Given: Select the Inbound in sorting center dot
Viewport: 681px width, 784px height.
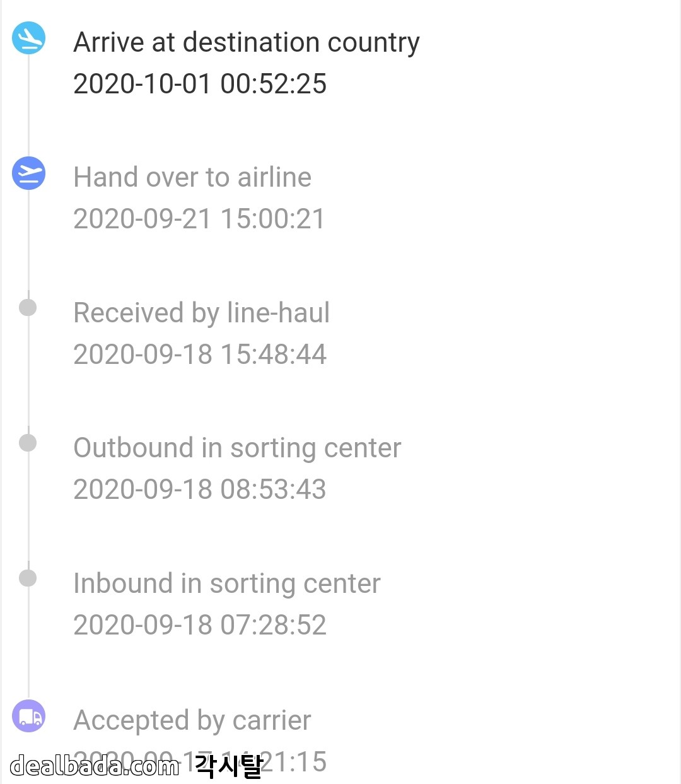Looking at the screenshot, I should [x=28, y=578].
